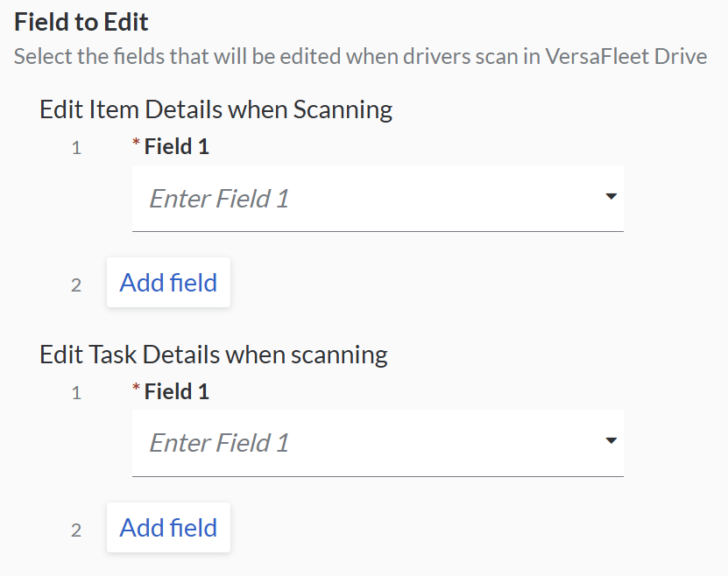728x576 pixels.
Task: Click the Field 1 label under Task Details
Action: pyautogui.click(x=177, y=391)
